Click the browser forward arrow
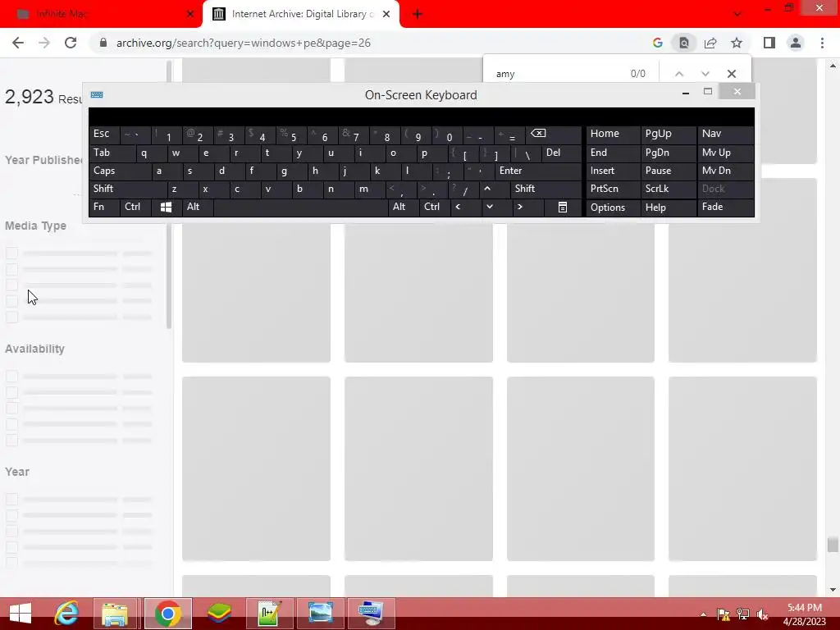The width and height of the screenshot is (840, 630). tap(44, 43)
